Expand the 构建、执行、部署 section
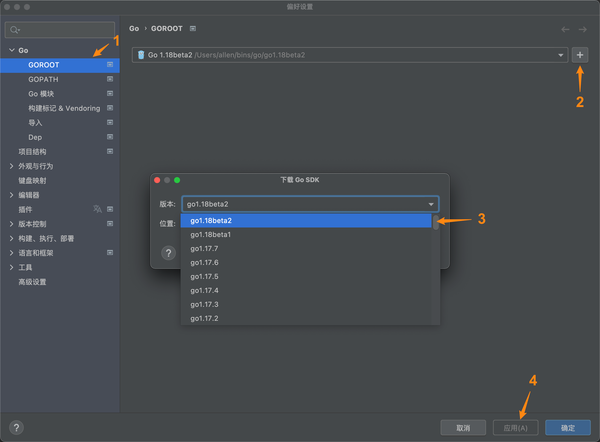 (11, 238)
